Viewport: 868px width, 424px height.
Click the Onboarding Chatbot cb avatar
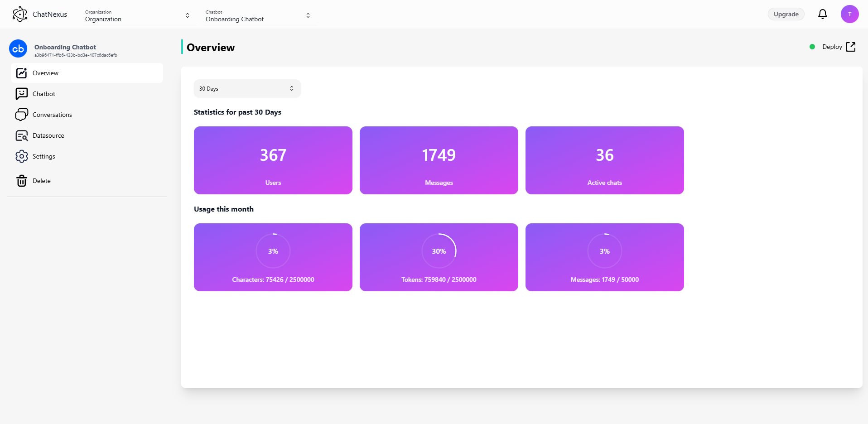click(18, 49)
